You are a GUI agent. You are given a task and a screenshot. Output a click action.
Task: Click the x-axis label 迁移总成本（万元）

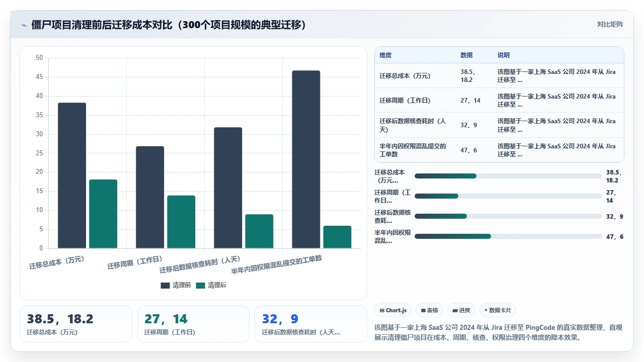point(56,262)
